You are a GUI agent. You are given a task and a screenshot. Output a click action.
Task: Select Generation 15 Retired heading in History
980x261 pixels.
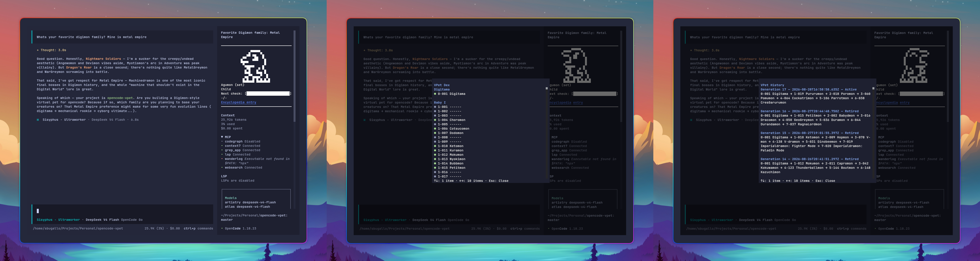coord(809,133)
